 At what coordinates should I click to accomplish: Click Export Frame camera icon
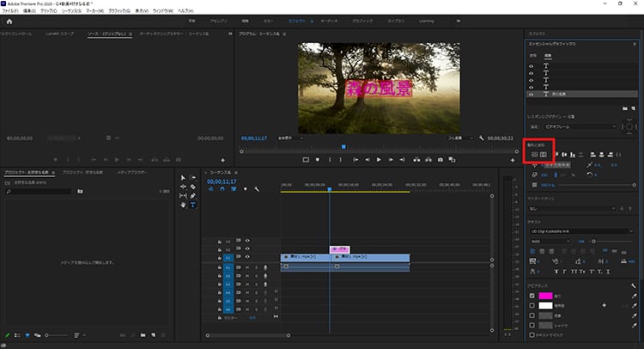[x=440, y=160]
